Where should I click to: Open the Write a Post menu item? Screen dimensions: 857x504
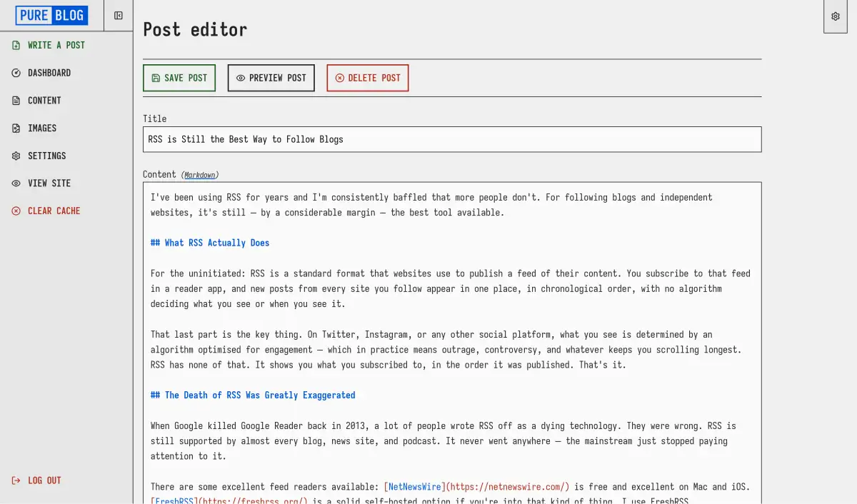(x=56, y=45)
